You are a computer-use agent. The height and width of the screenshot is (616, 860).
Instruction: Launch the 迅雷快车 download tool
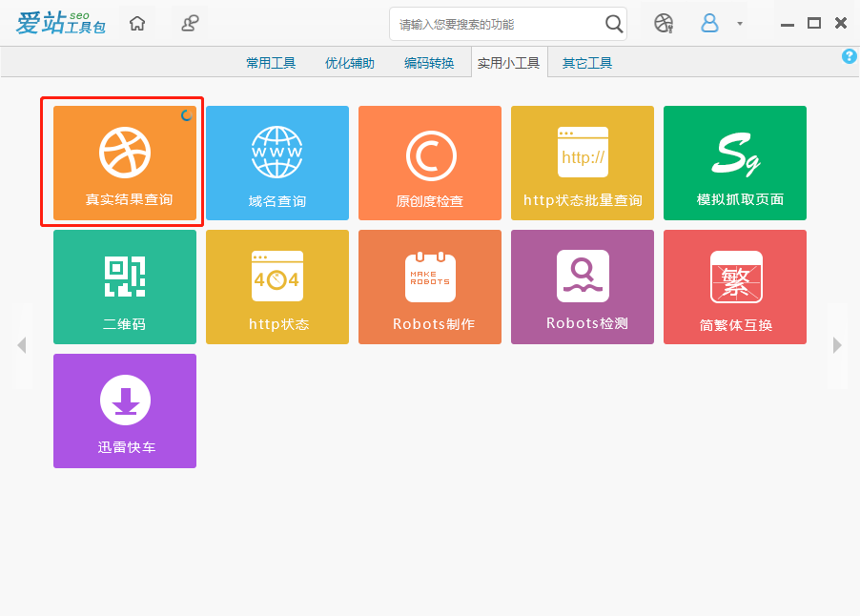(124, 410)
